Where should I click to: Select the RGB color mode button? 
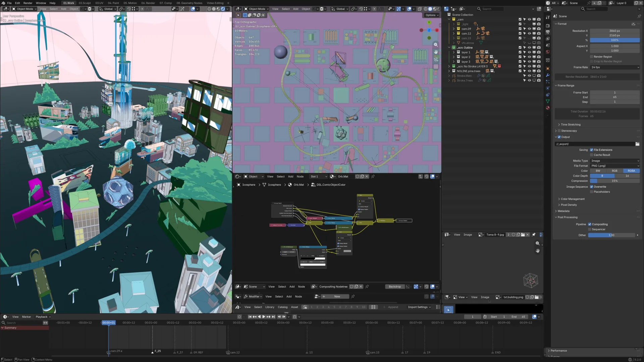(614, 171)
